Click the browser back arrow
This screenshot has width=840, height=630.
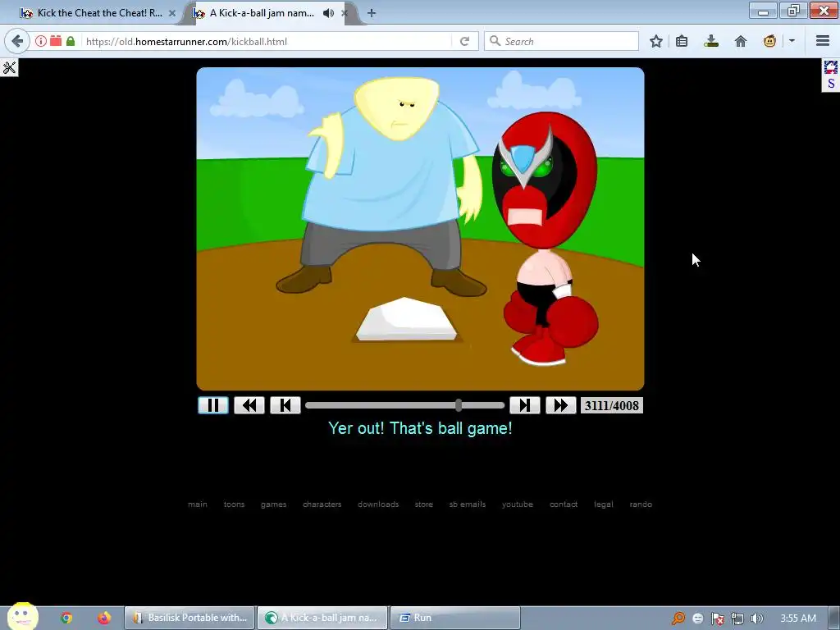click(x=17, y=41)
